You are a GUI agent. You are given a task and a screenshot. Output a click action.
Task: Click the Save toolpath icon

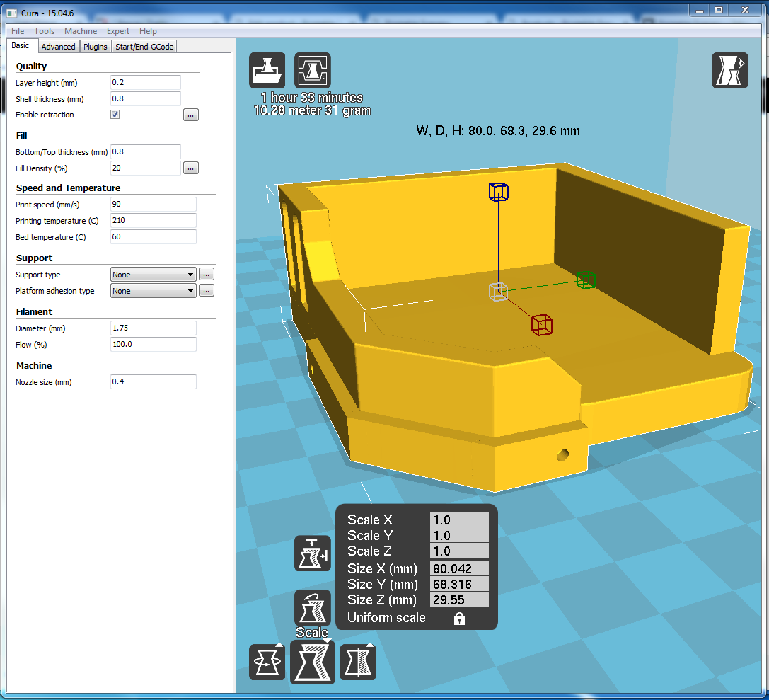pyautogui.click(x=313, y=70)
